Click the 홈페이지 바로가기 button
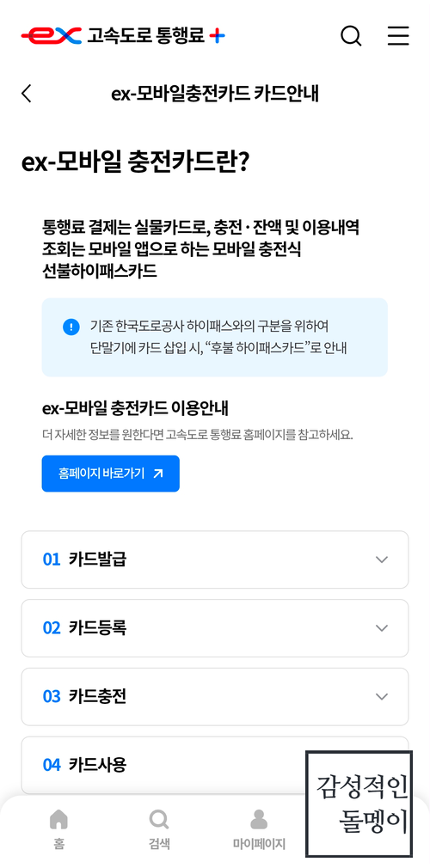Viewport: 430px width, 868px height. click(x=111, y=474)
